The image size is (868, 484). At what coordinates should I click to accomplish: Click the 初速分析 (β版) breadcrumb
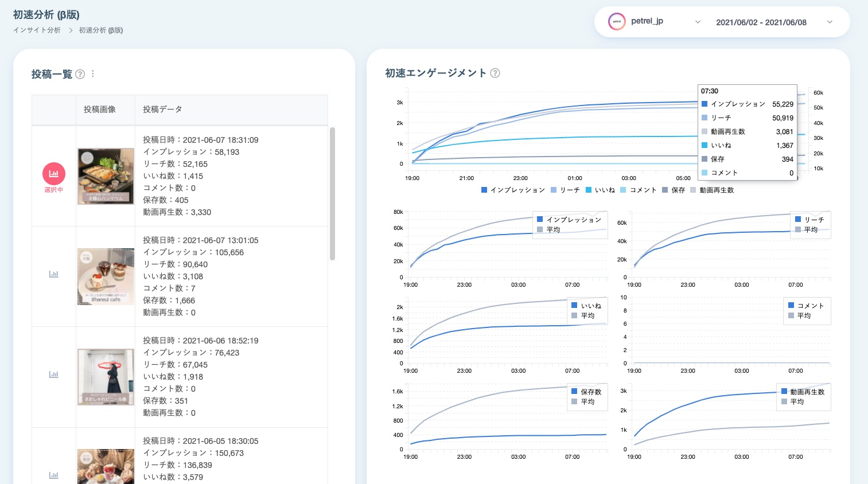[x=101, y=30]
